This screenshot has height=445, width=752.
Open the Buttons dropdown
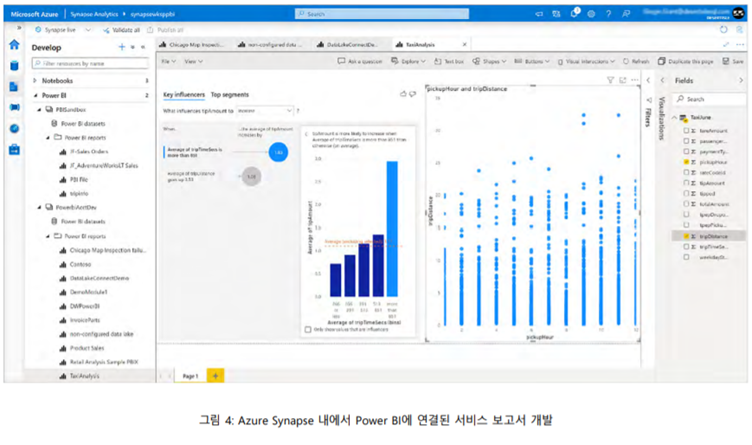tap(531, 61)
